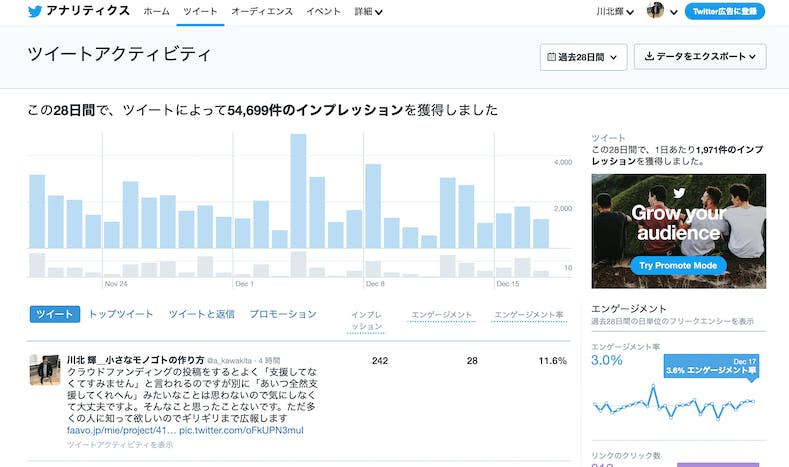This screenshot has height=467, width=789.
Task: Click calendar icon in date range button
Action: tap(551, 57)
